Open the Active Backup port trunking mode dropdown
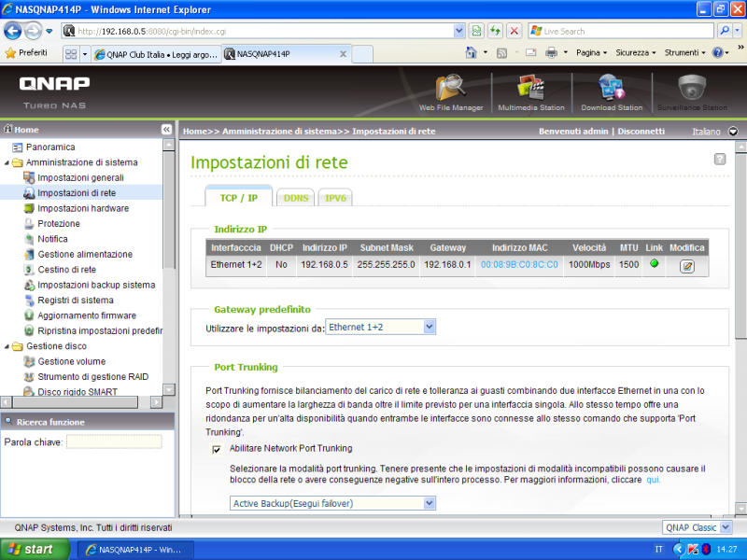Viewport: 747px width, 560px height. pos(332,503)
